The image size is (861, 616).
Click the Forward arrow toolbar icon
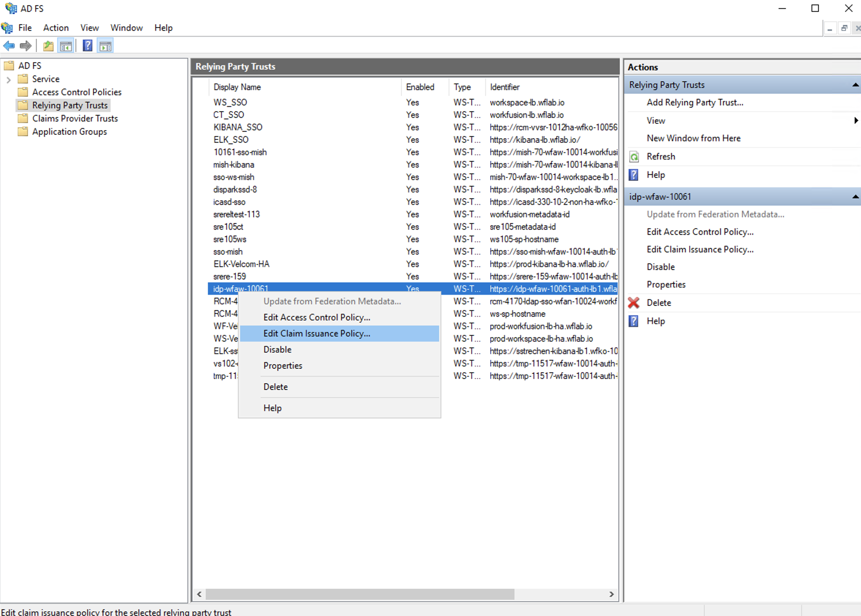[26, 46]
